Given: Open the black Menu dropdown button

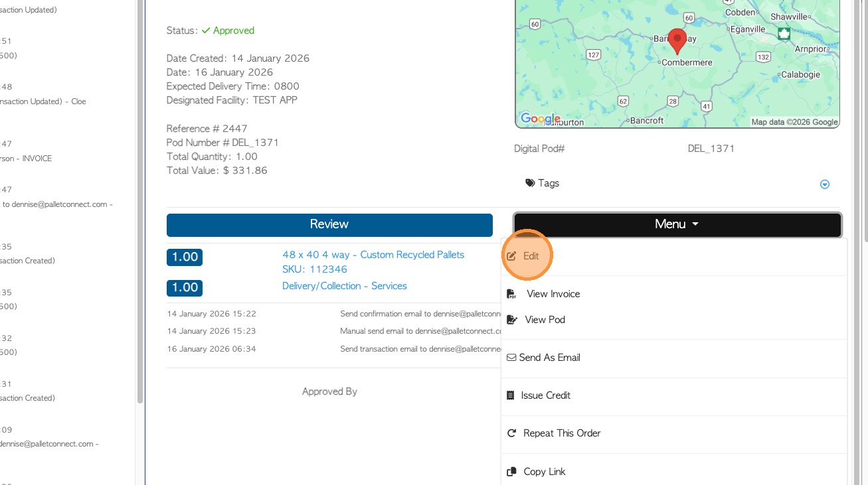Looking at the screenshot, I should coord(677,224).
